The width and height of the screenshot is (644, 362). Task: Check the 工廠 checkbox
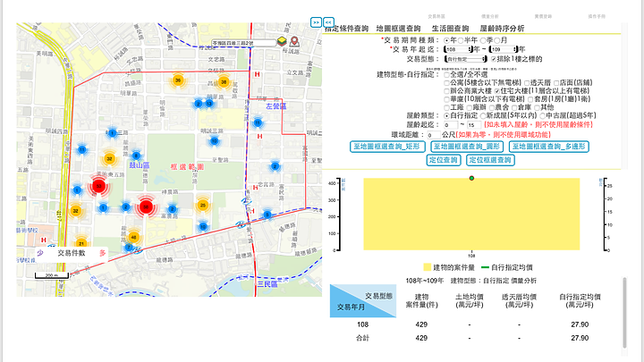click(447, 107)
